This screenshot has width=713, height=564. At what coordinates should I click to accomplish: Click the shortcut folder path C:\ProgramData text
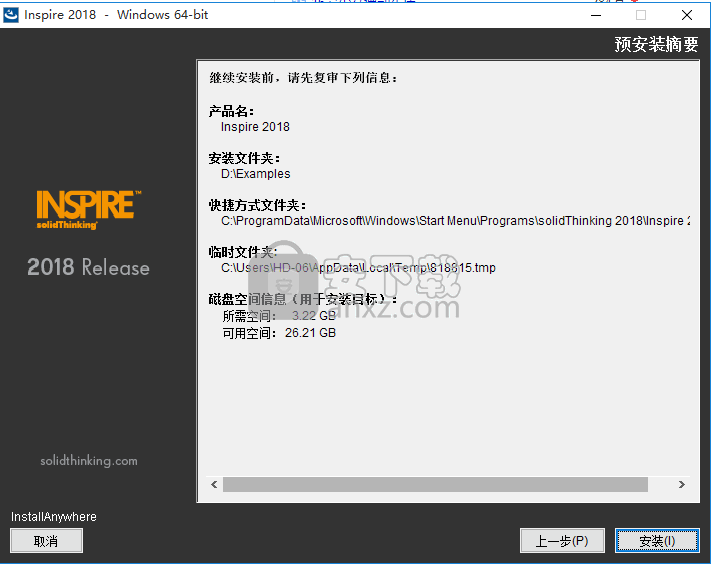(456, 221)
